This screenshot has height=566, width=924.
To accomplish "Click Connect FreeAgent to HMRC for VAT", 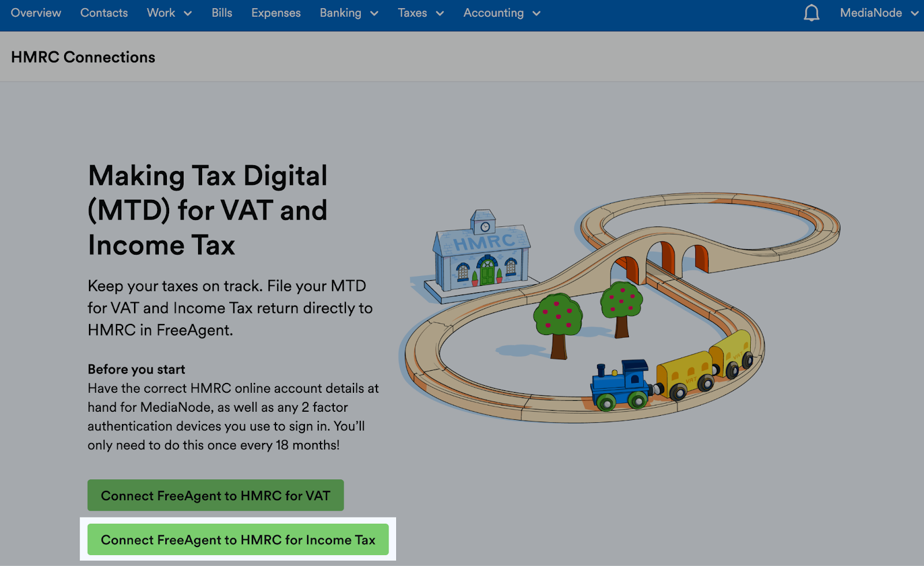I will [x=215, y=495].
